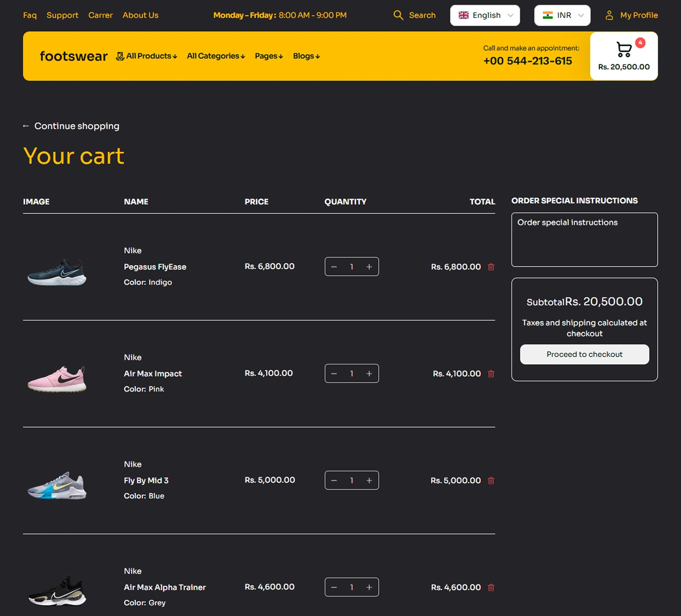
Task: Click the India flag currency icon
Action: [548, 15]
